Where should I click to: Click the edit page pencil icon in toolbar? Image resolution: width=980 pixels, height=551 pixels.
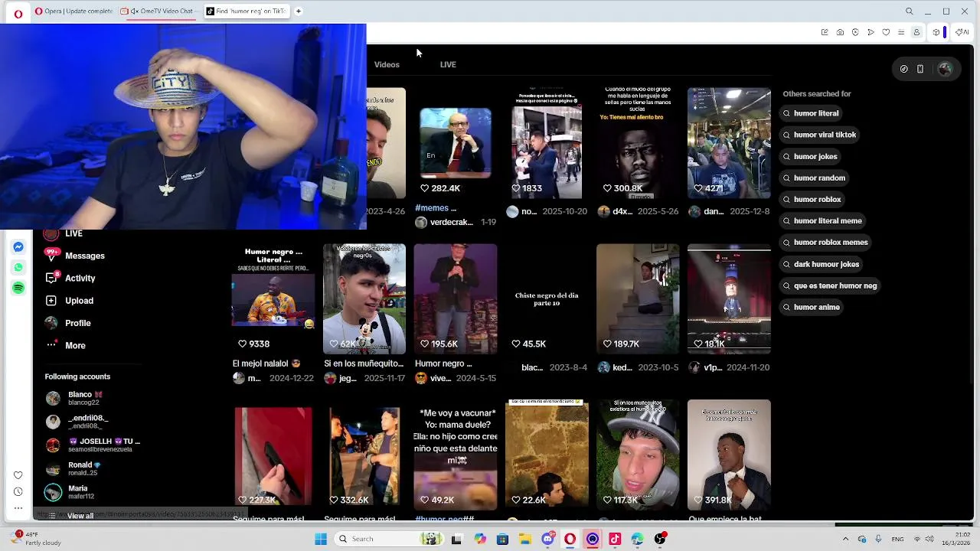pos(825,32)
